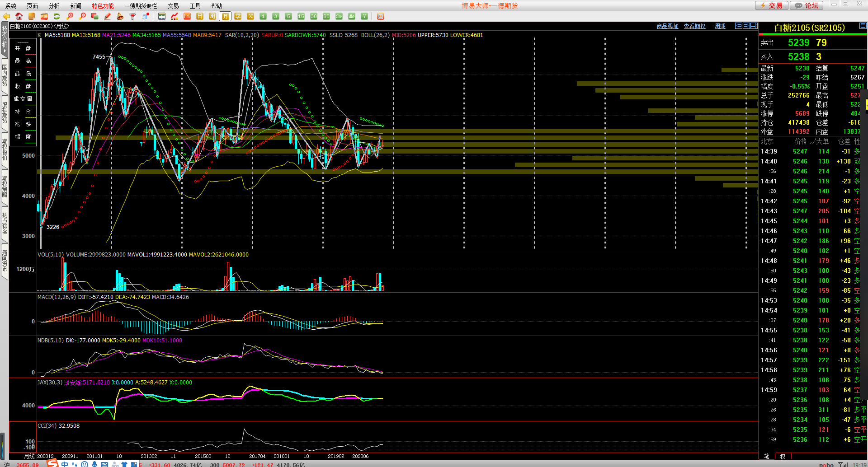Switch chart to quarterly period 季

point(238,16)
